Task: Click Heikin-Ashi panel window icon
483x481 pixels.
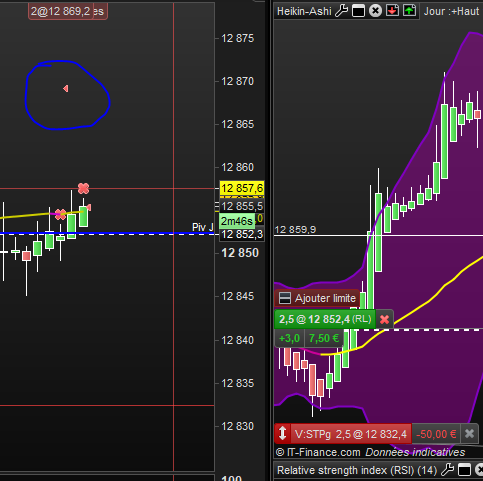Action: [x=358, y=11]
